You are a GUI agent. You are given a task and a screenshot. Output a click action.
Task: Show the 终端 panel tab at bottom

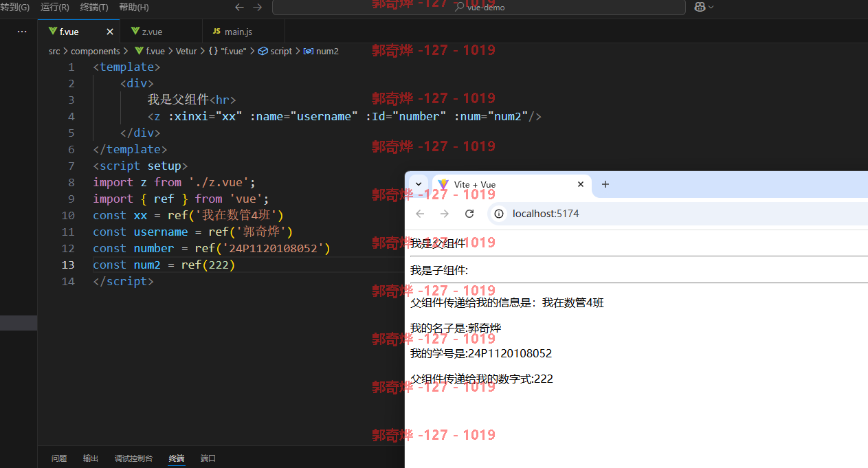click(x=177, y=458)
